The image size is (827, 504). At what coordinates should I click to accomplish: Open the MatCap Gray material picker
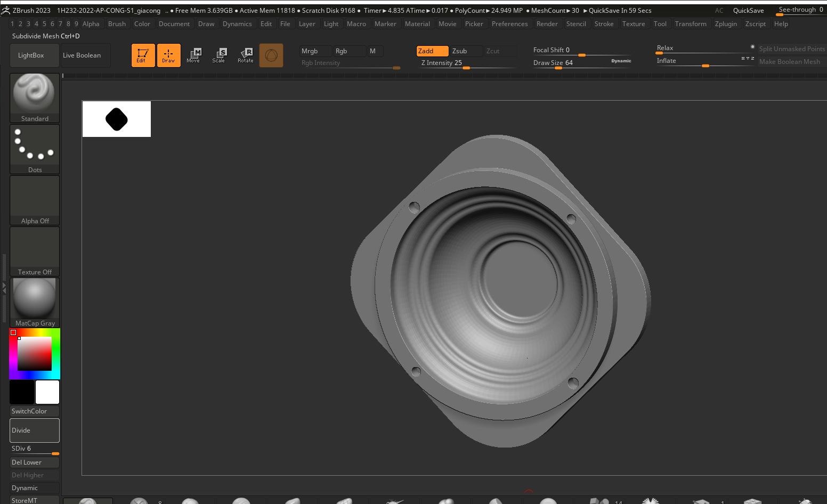pos(35,303)
